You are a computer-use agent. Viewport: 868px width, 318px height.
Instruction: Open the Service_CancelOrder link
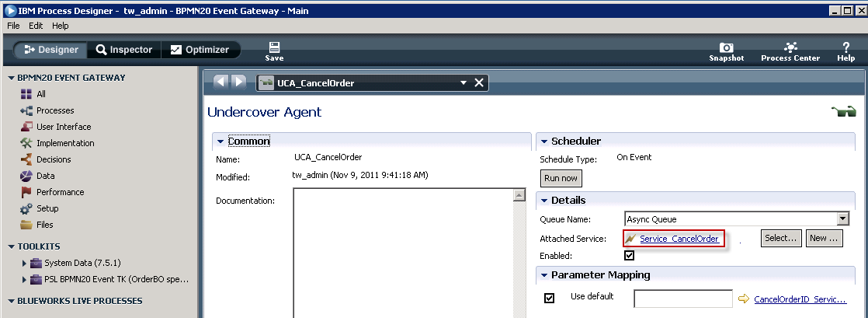pos(679,239)
